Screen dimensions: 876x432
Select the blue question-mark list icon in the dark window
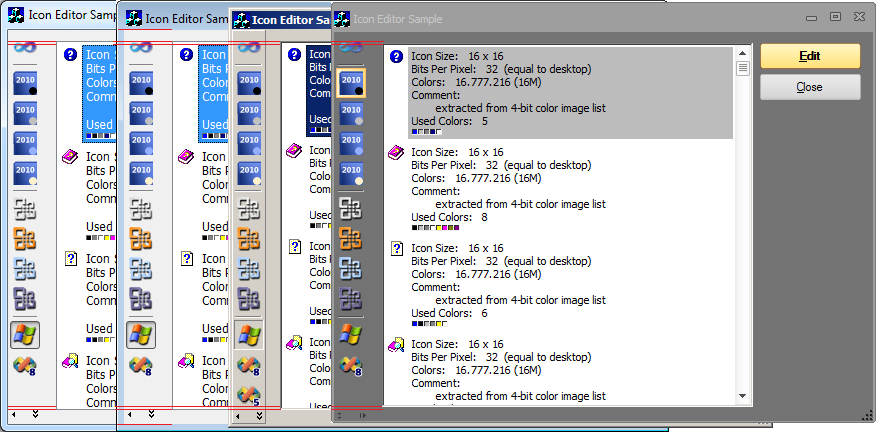click(396, 56)
